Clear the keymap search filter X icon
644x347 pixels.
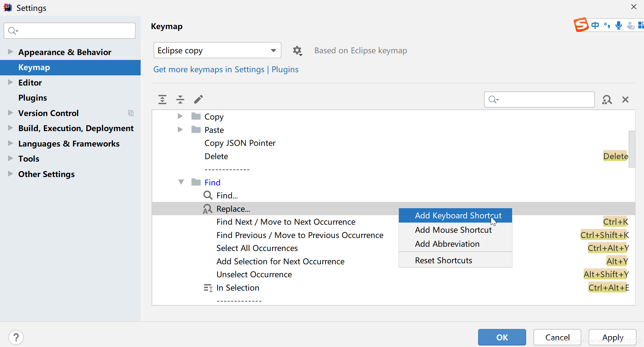click(625, 100)
